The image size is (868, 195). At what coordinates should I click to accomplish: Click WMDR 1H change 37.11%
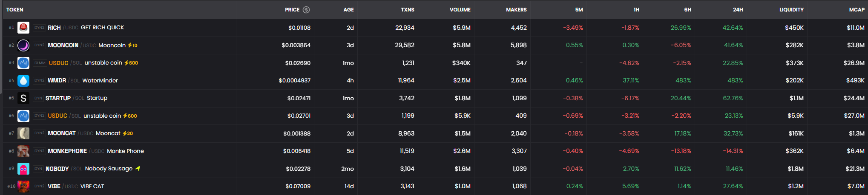click(631, 80)
